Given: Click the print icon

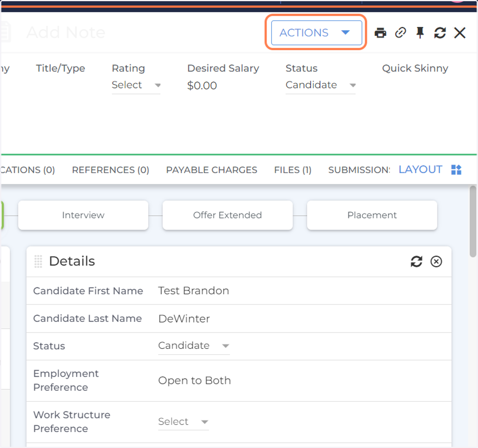Looking at the screenshot, I should pyautogui.click(x=380, y=33).
